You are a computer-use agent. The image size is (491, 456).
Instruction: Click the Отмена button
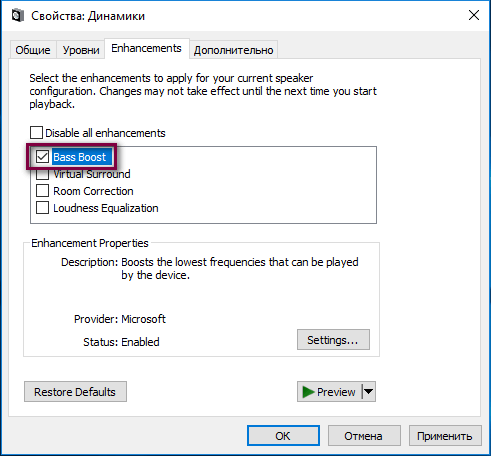pos(364,435)
